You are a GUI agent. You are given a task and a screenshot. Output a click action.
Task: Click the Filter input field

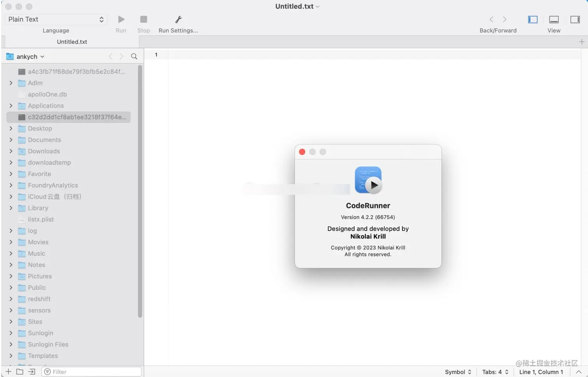[x=91, y=372]
